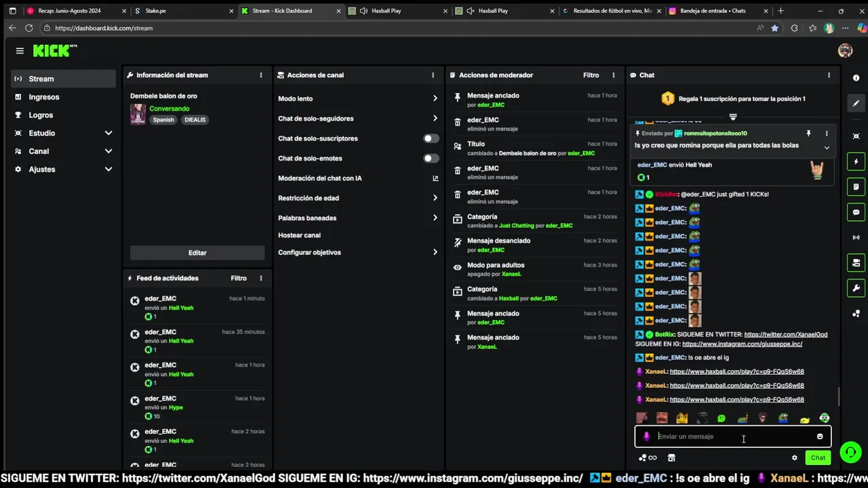Click the Editar button in stream info

197,253
